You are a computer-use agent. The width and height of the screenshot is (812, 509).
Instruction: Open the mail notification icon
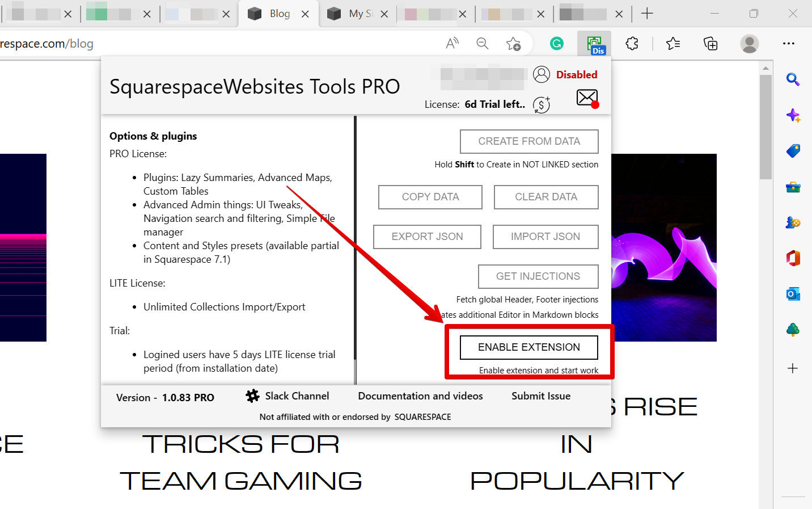[587, 99]
